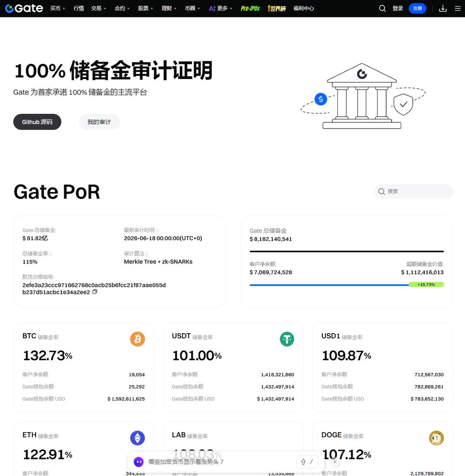Click the black total reserve bar

pos(346,251)
